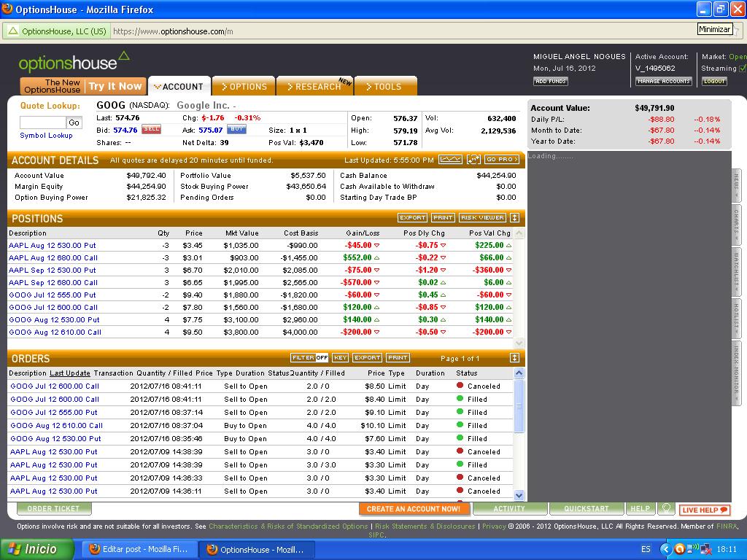Open GOOG Jul 12 555.00 Put position link

[x=53, y=295]
